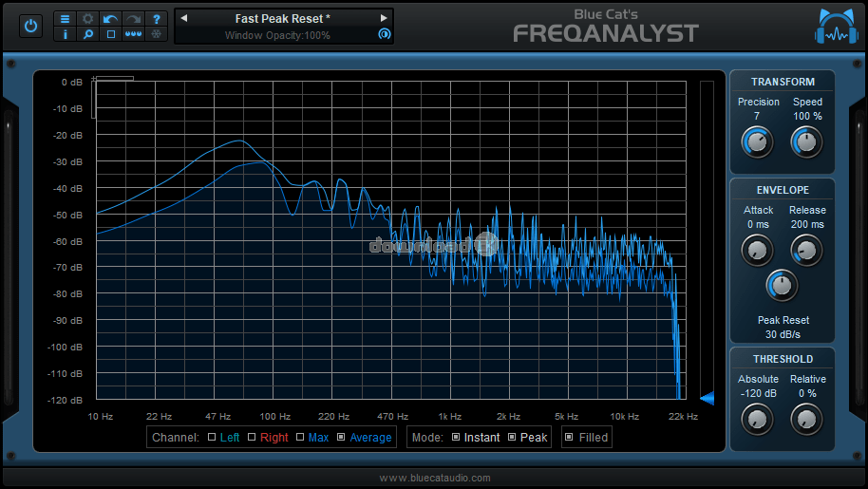Click the Absolute value -120 dB
The width and height of the screenshot is (868, 489).
tap(759, 393)
